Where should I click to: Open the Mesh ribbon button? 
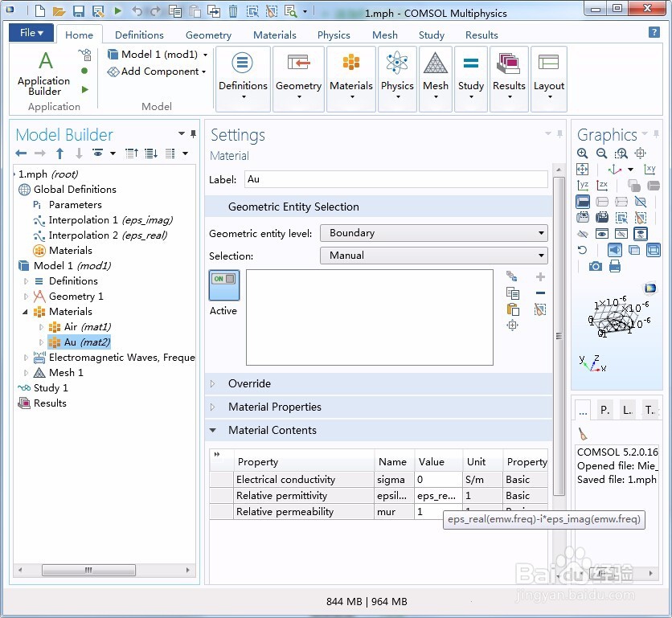[x=436, y=79]
